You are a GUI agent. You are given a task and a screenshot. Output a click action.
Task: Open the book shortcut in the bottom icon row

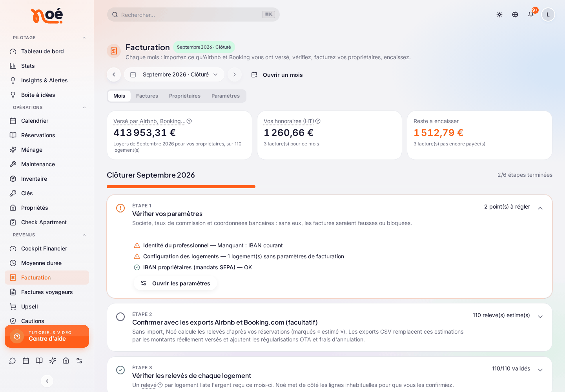[x=39, y=361]
